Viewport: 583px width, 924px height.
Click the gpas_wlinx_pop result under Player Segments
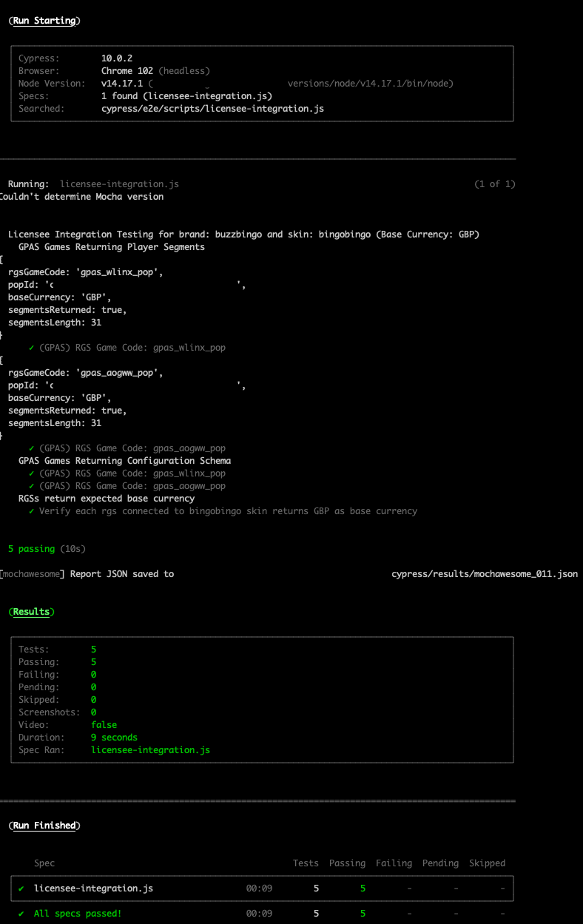127,347
